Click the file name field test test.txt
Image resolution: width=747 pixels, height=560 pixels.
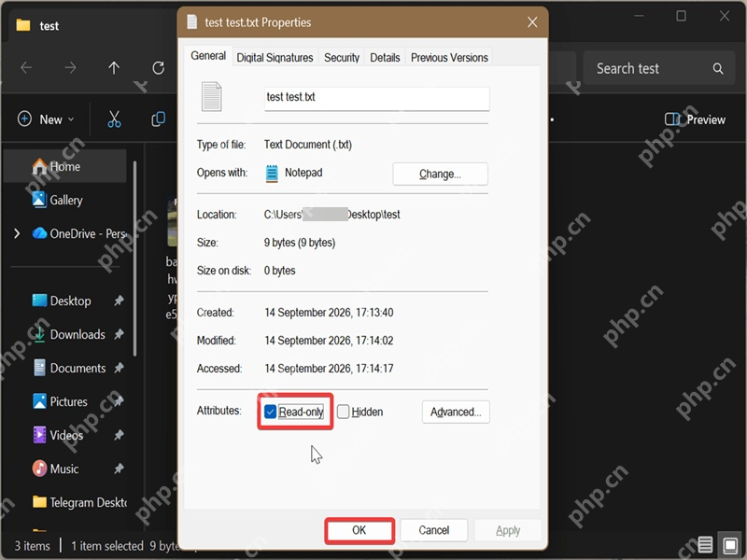(x=377, y=98)
